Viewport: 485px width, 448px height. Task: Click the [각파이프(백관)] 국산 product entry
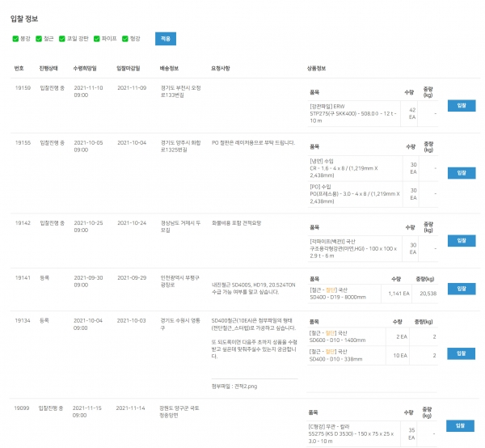tap(353, 248)
